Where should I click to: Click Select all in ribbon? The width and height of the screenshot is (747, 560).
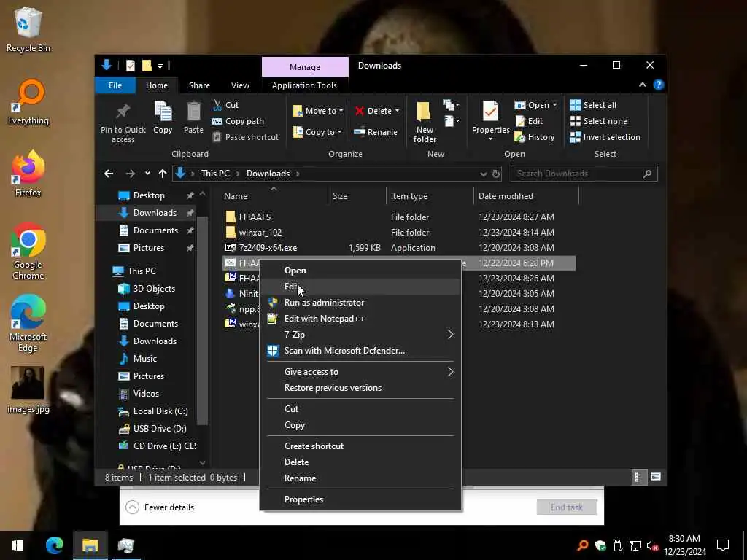pos(593,105)
